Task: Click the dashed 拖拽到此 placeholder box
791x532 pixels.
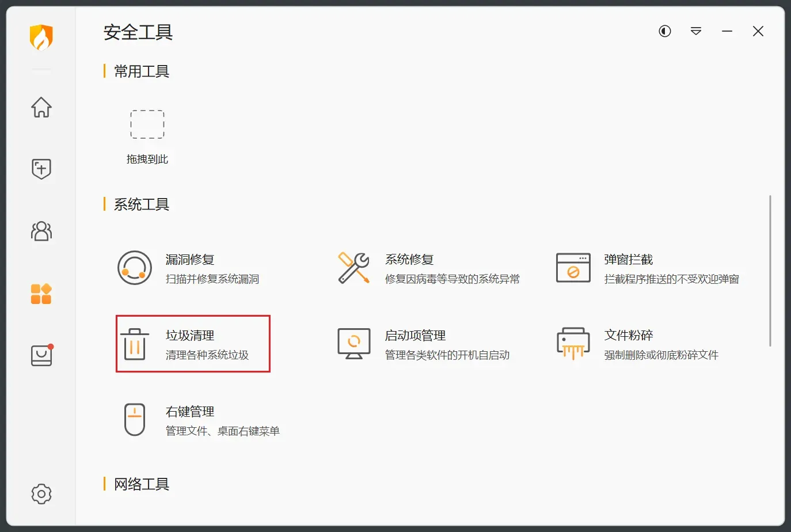Action: pyautogui.click(x=147, y=124)
